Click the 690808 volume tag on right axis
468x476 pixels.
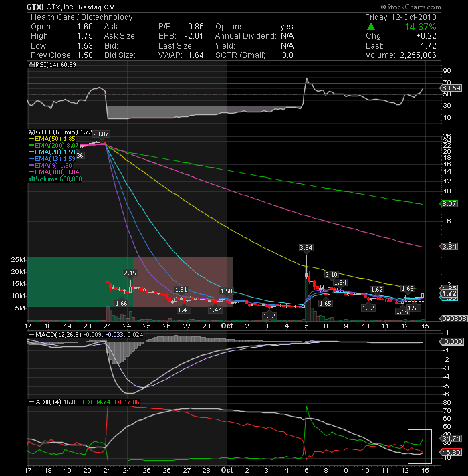pos(454,319)
